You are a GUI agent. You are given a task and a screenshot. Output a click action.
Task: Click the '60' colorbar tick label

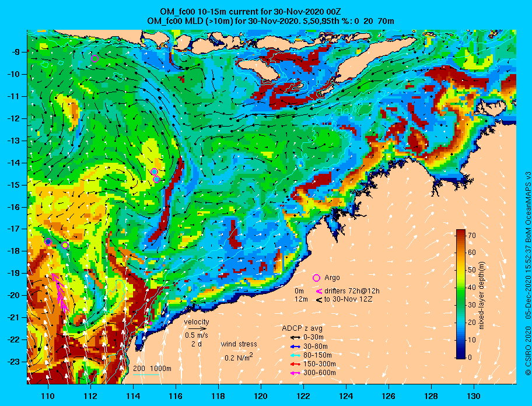point(471,253)
